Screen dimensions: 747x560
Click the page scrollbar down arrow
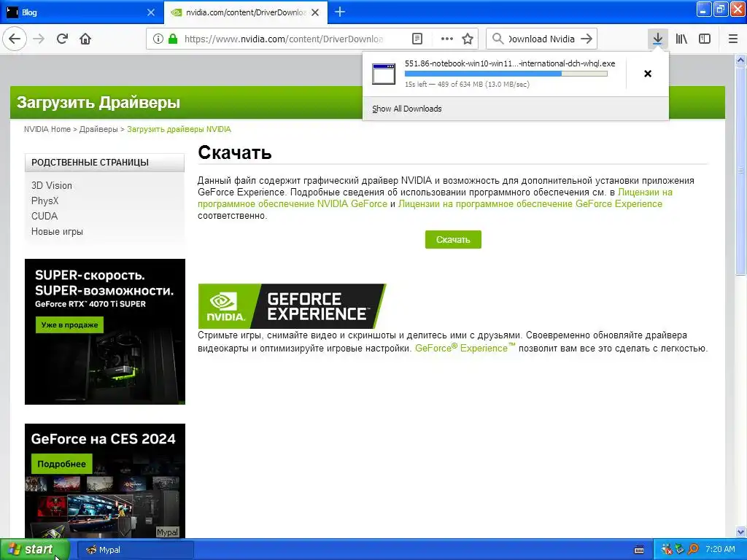741,532
